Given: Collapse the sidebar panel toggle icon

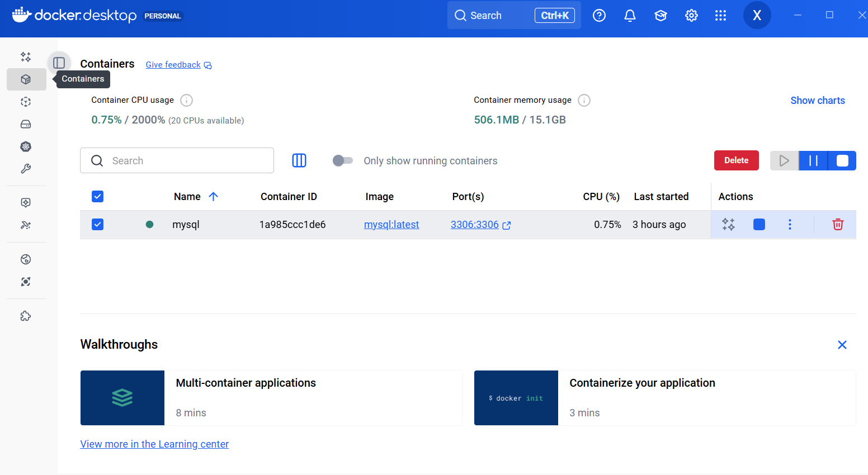Looking at the screenshot, I should 59,63.
